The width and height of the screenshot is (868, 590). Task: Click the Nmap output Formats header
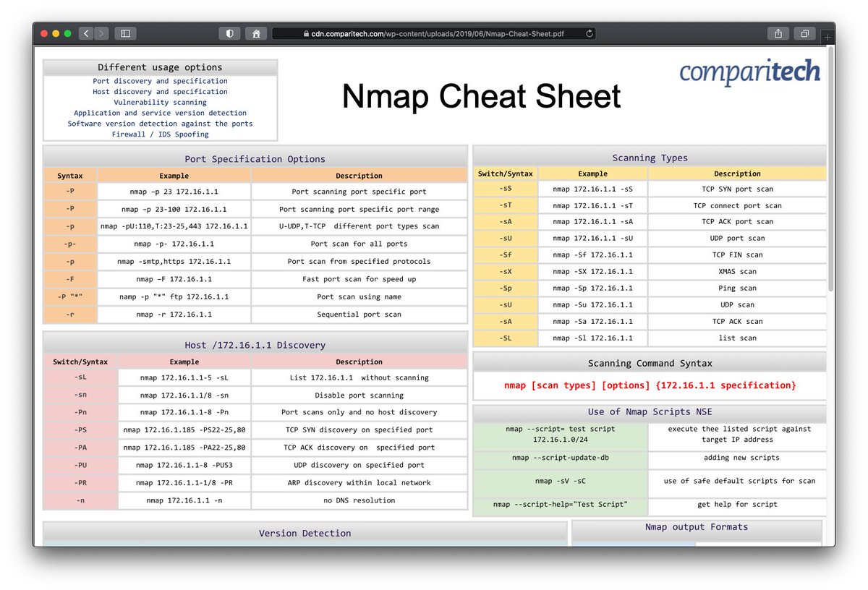(x=697, y=527)
